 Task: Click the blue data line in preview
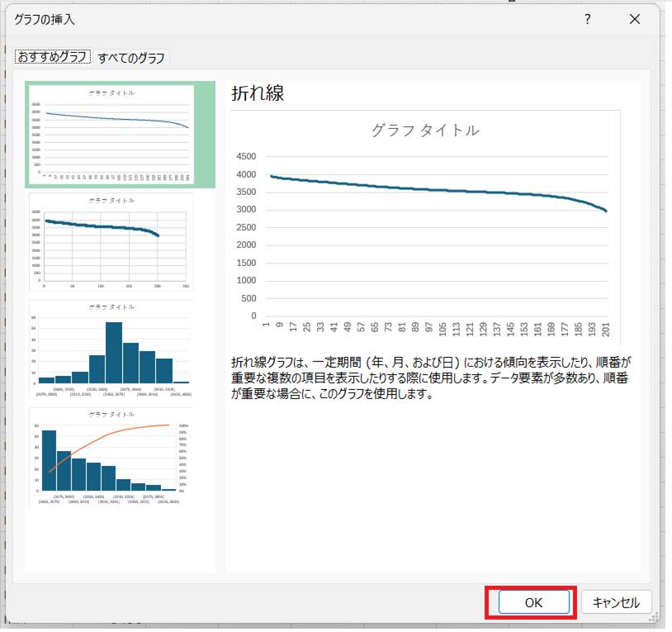point(429,188)
